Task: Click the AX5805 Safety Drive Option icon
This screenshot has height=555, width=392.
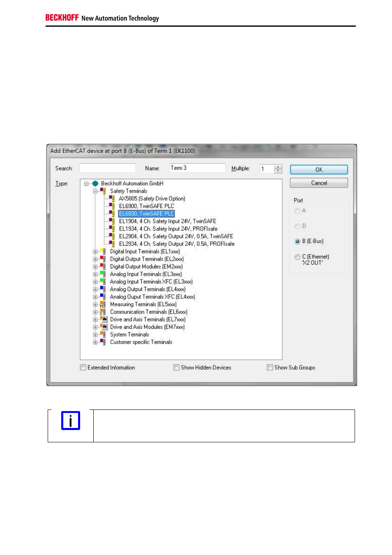Action: (x=112, y=199)
